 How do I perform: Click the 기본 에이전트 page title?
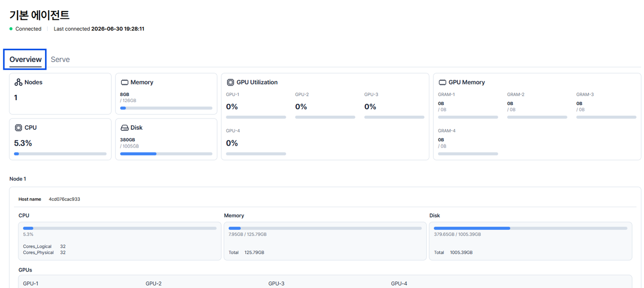[x=39, y=15]
